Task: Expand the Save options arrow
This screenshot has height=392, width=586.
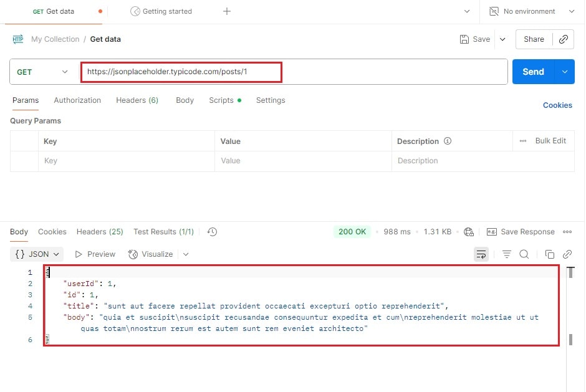Action: point(502,39)
